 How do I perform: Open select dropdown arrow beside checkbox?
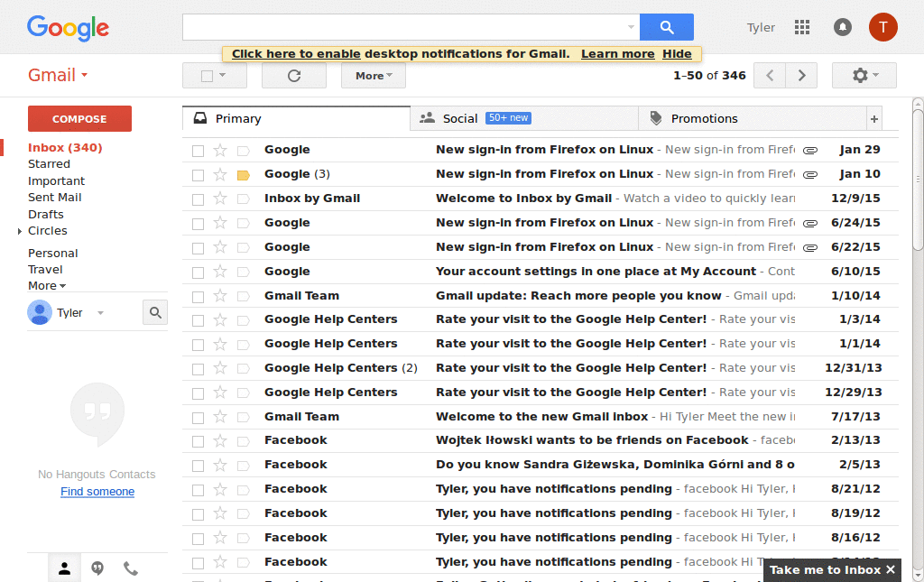pos(223,75)
